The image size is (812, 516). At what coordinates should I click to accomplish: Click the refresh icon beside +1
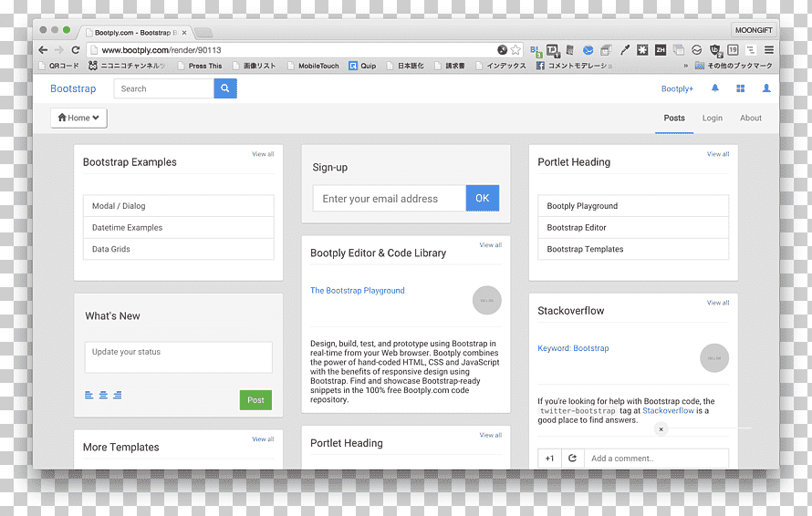click(572, 458)
